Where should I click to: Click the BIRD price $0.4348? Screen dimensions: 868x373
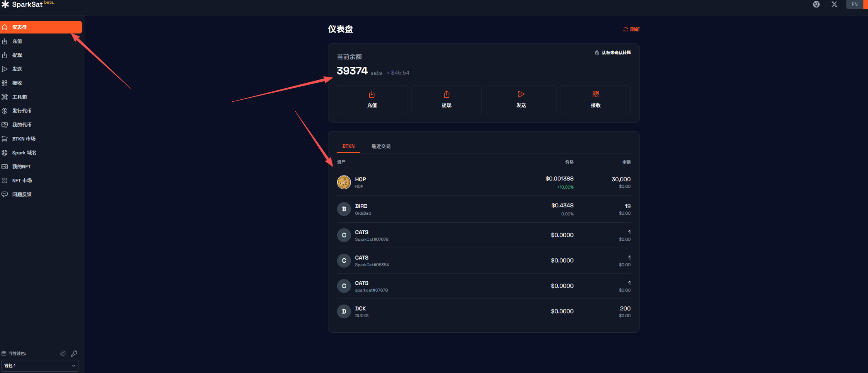point(562,206)
